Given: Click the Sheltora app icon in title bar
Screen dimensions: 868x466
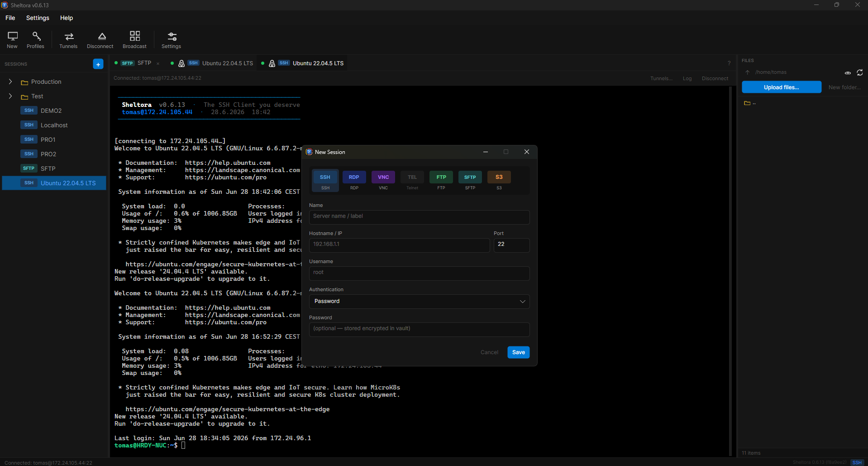Looking at the screenshot, I should (x=5, y=5).
